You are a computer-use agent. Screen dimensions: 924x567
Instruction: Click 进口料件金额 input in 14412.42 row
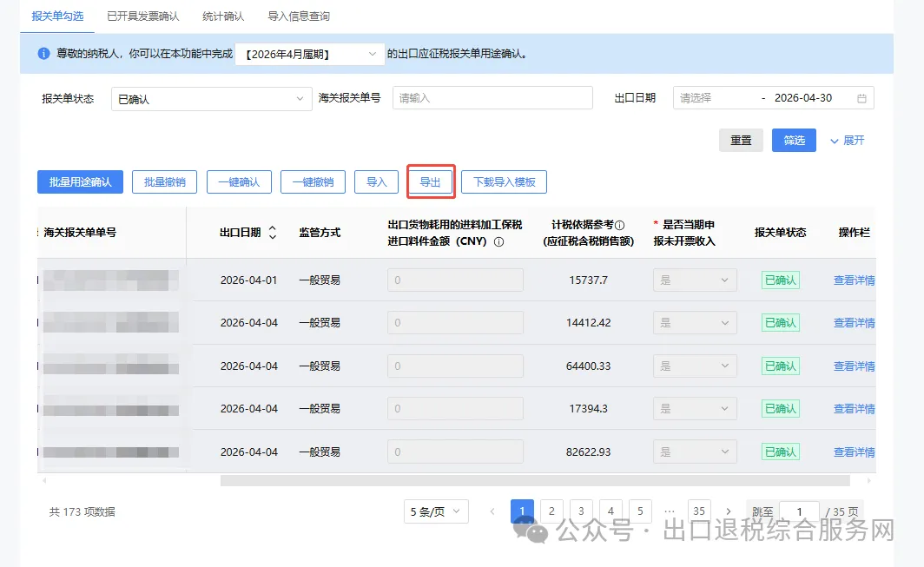pos(455,323)
